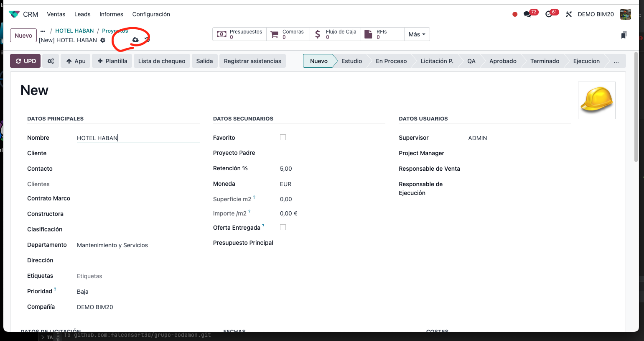Click the cloud upload save icon
Viewport: 644px width, 341px height.
click(x=135, y=40)
